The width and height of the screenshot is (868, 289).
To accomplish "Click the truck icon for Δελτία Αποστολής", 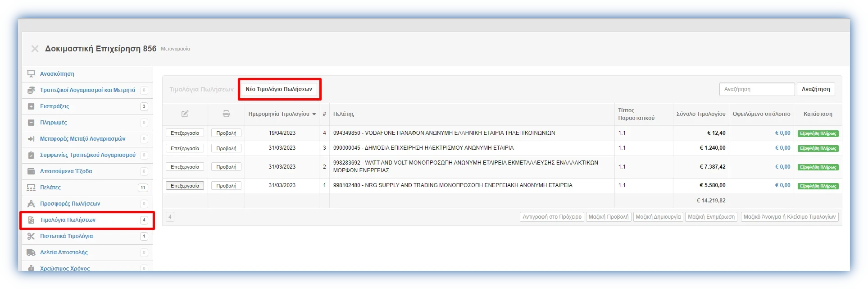I will [x=31, y=252].
